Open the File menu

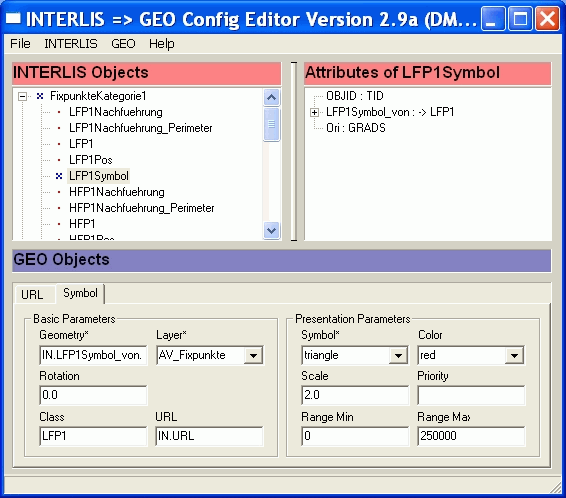point(20,44)
